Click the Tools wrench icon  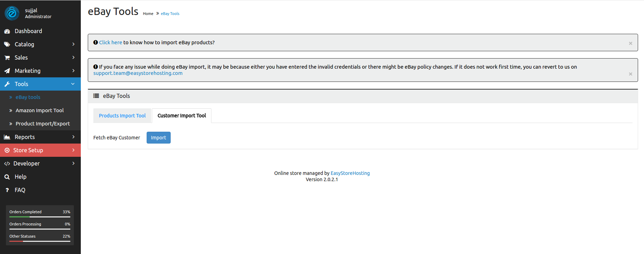pos(7,84)
